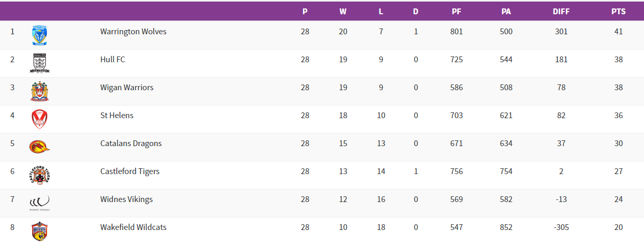This screenshot has width=644, height=249.
Task: Select the Wigan Warriors team name
Action: click(x=127, y=88)
